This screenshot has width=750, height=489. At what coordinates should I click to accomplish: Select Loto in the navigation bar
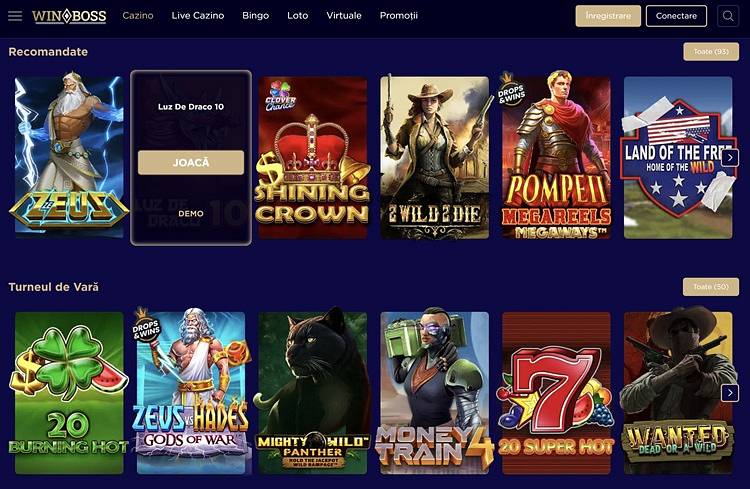(298, 15)
